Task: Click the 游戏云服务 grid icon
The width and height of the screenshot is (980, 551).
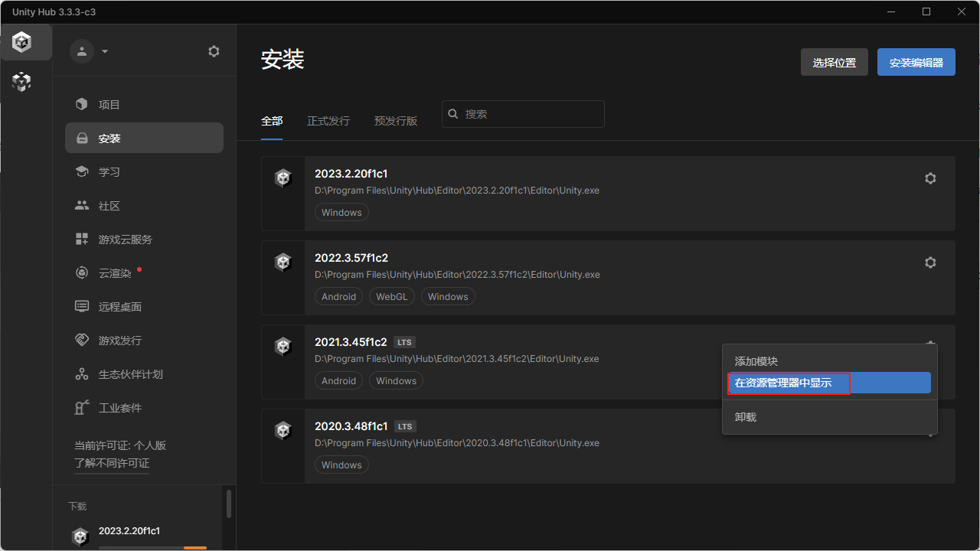Action: 82,240
